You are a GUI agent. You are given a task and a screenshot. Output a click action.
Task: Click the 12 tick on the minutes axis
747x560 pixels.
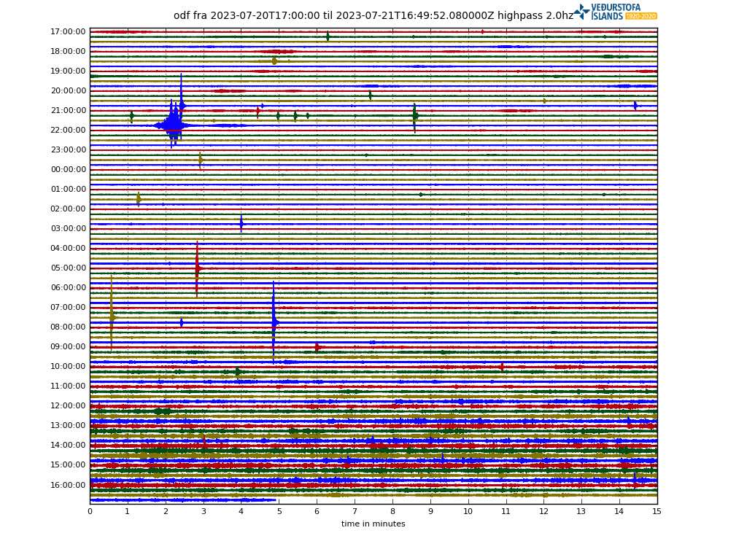coord(543,512)
